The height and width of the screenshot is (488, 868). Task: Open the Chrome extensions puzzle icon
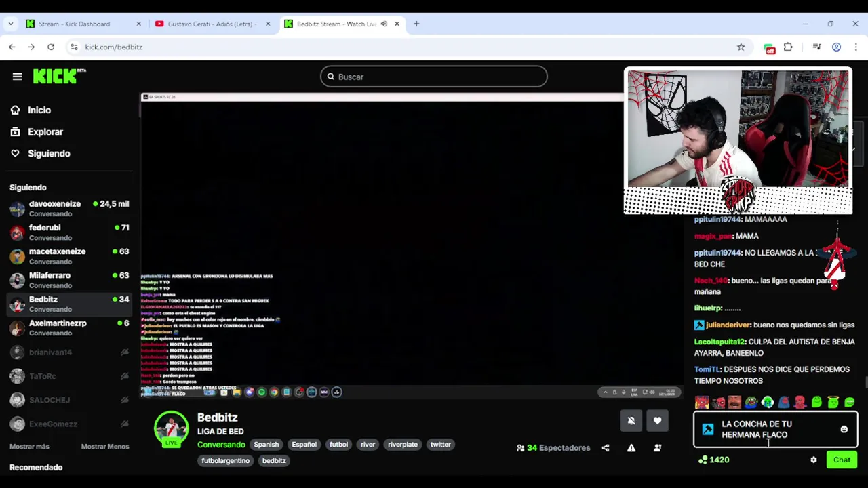click(x=788, y=47)
